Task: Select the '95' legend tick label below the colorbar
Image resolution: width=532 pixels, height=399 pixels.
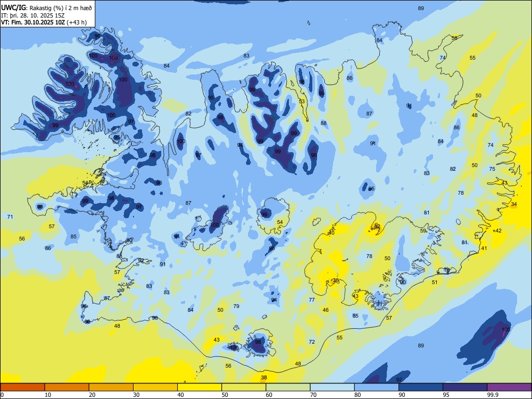Action: [x=445, y=395]
